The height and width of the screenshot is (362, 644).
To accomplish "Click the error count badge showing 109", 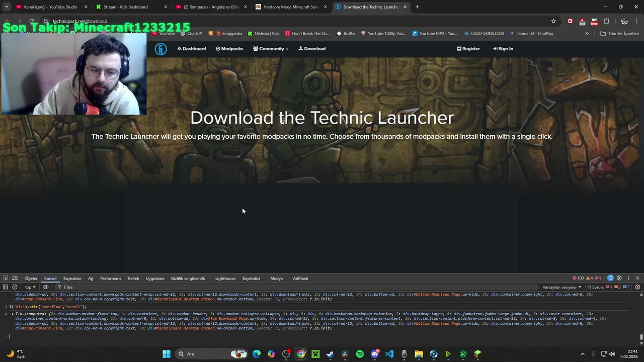I will pyautogui.click(x=578, y=278).
